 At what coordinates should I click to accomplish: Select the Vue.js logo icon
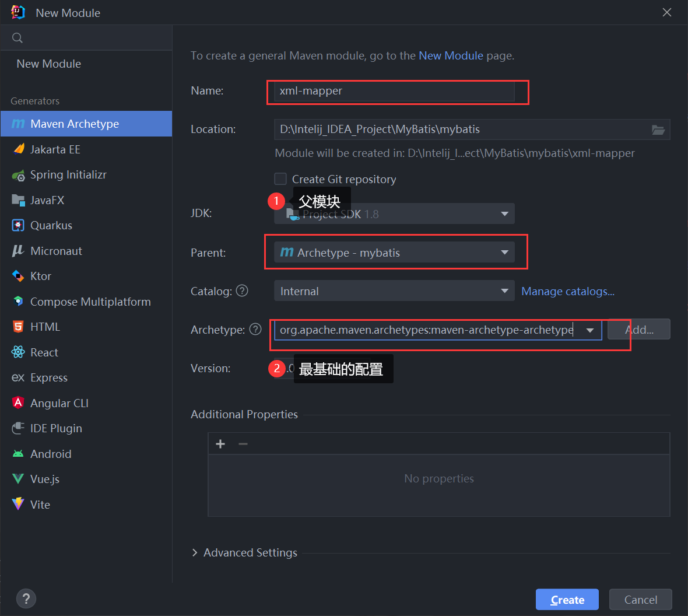[x=18, y=478]
